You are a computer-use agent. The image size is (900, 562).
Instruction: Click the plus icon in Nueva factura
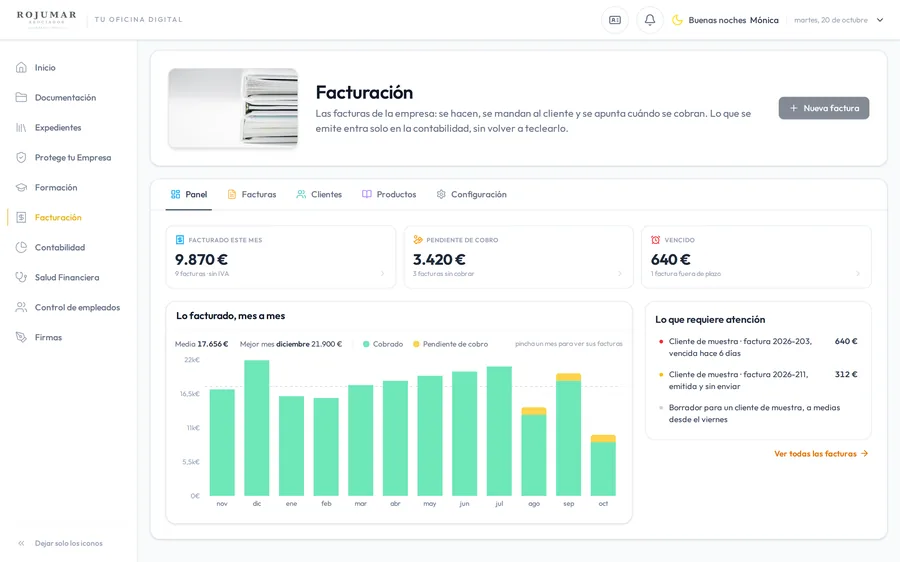[793, 108]
